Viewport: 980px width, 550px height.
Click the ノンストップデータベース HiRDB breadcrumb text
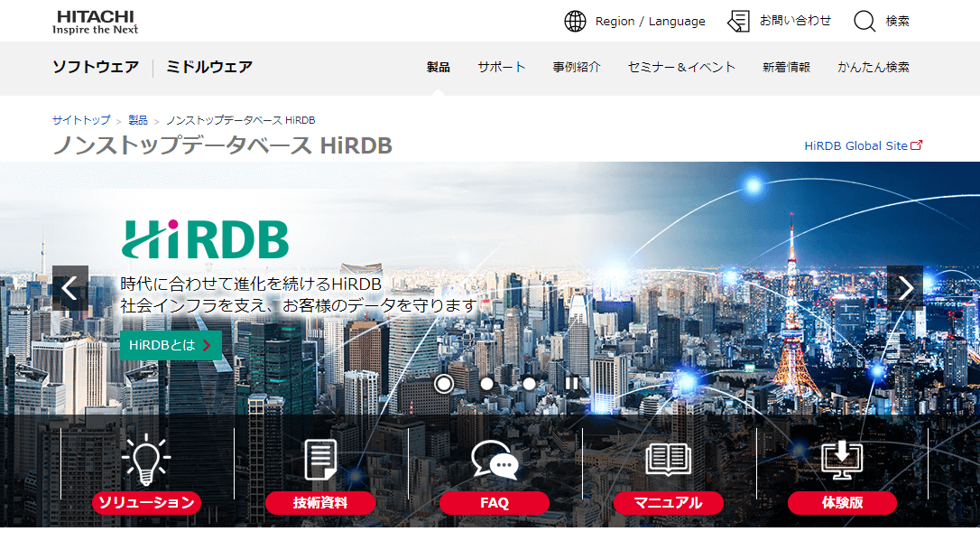(x=241, y=119)
